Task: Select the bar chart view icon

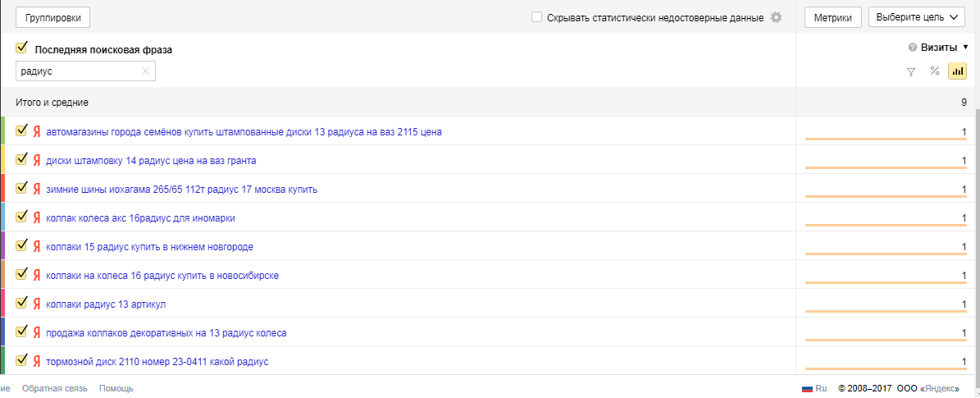Action: [957, 71]
